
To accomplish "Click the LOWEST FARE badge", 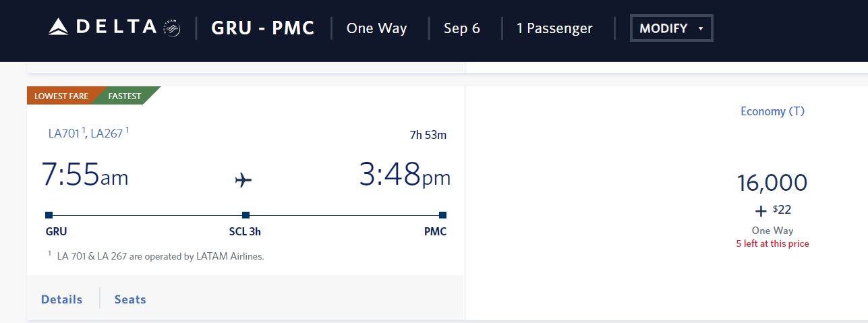I will pyautogui.click(x=61, y=96).
